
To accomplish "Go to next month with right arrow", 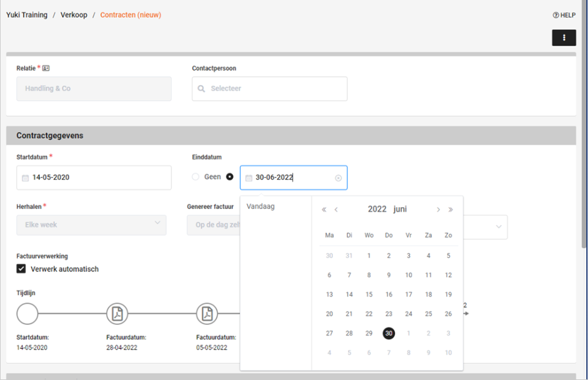I will click(438, 210).
